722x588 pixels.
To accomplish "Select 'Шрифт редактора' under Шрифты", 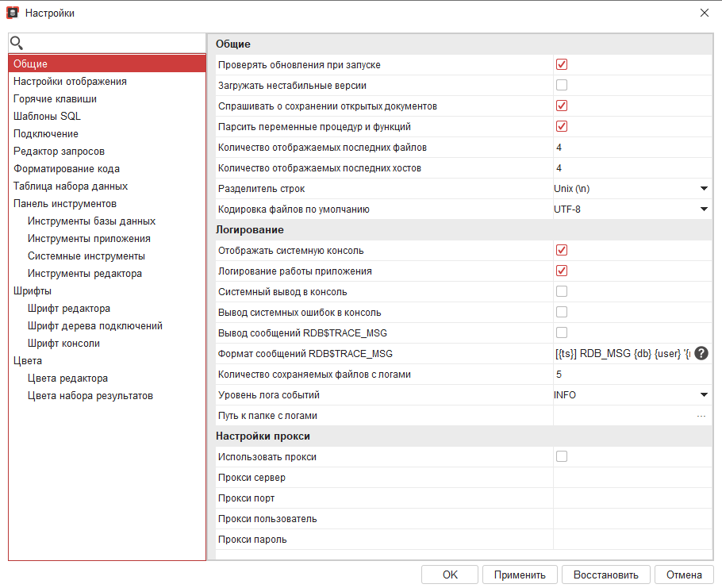I will 69,309.
